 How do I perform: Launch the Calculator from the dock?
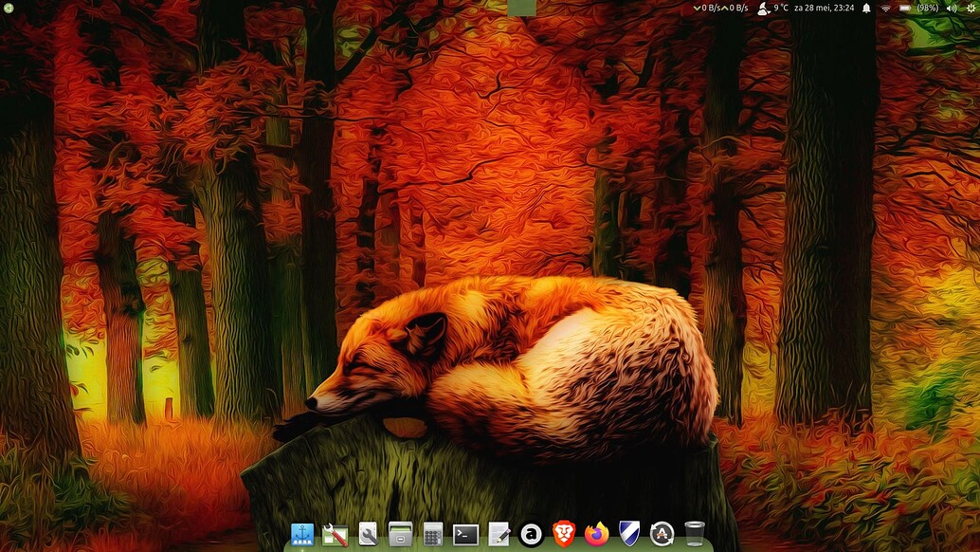pyautogui.click(x=432, y=535)
